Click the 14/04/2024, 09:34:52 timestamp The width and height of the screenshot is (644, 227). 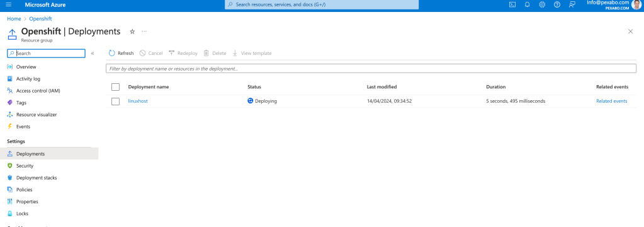[x=389, y=101]
